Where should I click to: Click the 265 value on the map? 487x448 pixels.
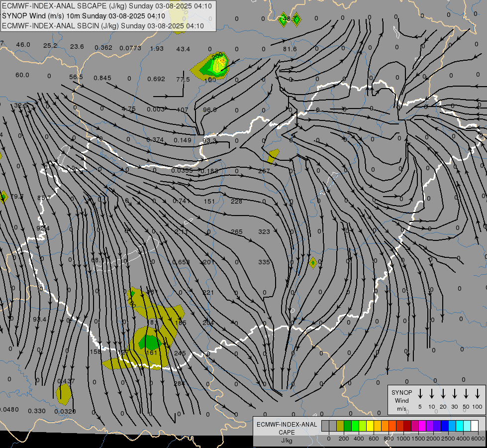[237, 231]
